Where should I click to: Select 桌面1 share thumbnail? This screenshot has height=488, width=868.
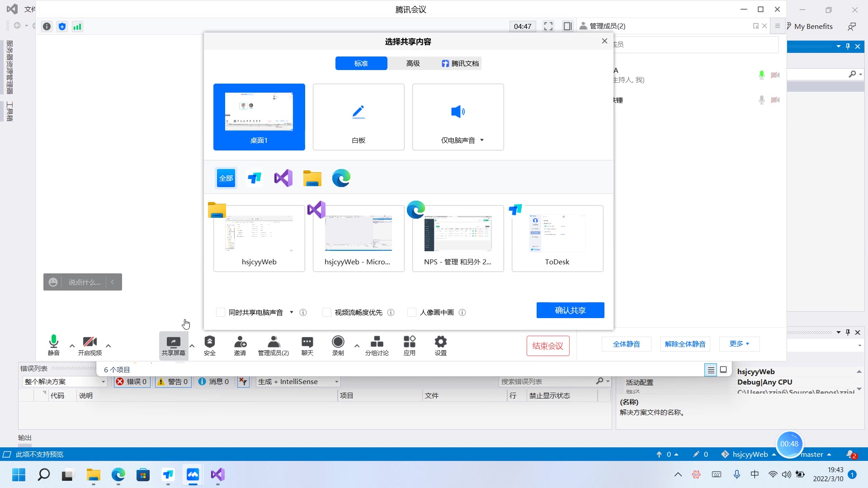(x=259, y=117)
